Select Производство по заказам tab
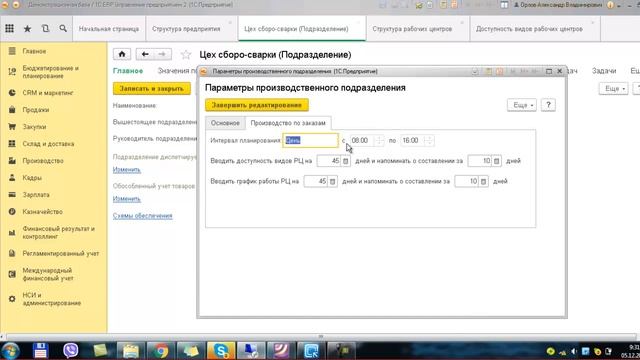The width and height of the screenshot is (640, 360). [x=288, y=123]
